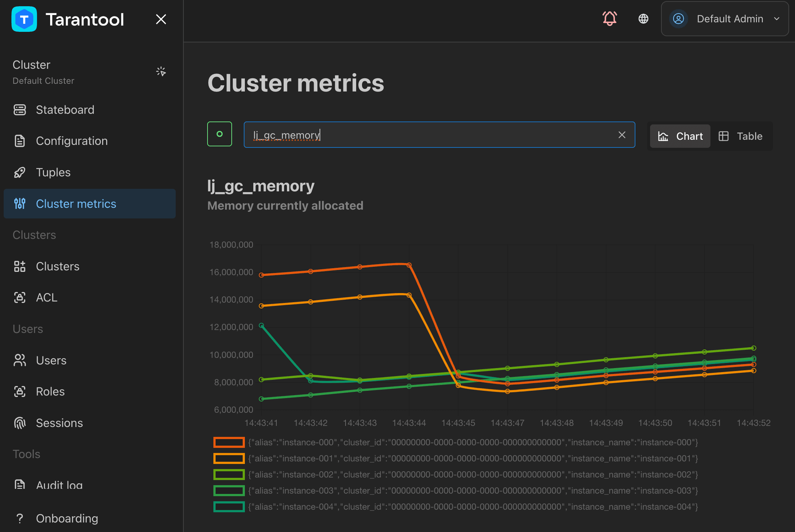
Task: Click the 'Memory currently allocated' subtitle
Action: (285, 206)
